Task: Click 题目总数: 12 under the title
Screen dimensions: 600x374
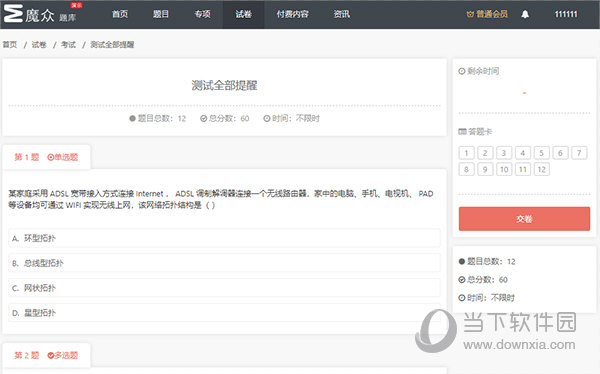Action: pos(158,118)
